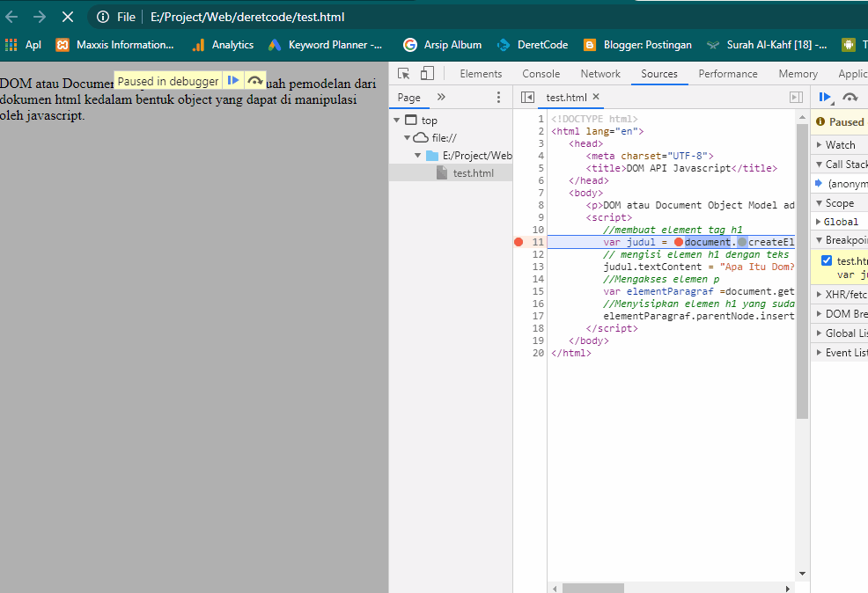Viewport: 868px width, 593px height.
Task: Select the anonymous call stack frame
Action: point(841,184)
